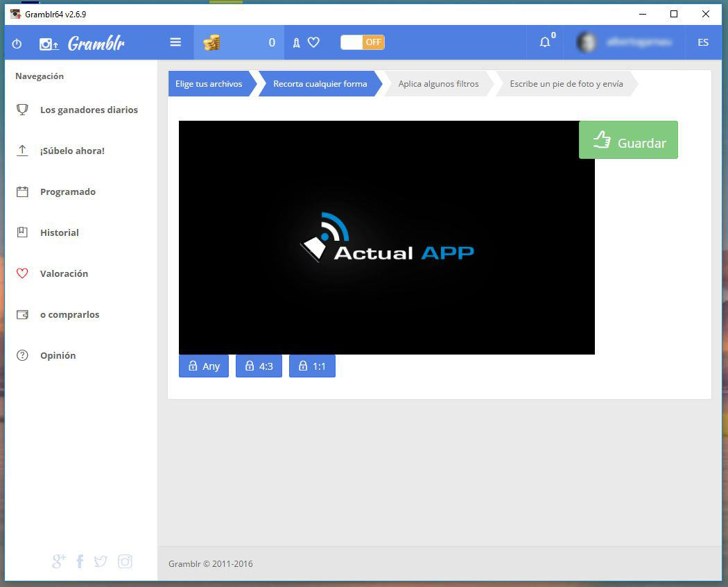Image resolution: width=728 pixels, height=587 pixels.
Task: Click the rocket boost icon
Action: tap(296, 43)
